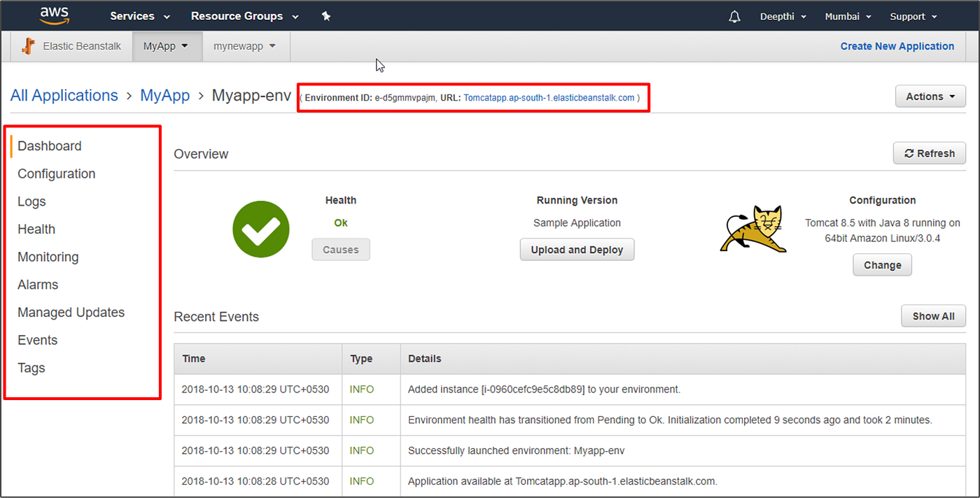Open the Services menu
Image resolution: width=980 pixels, height=498 pixels.
pos(139,15)
